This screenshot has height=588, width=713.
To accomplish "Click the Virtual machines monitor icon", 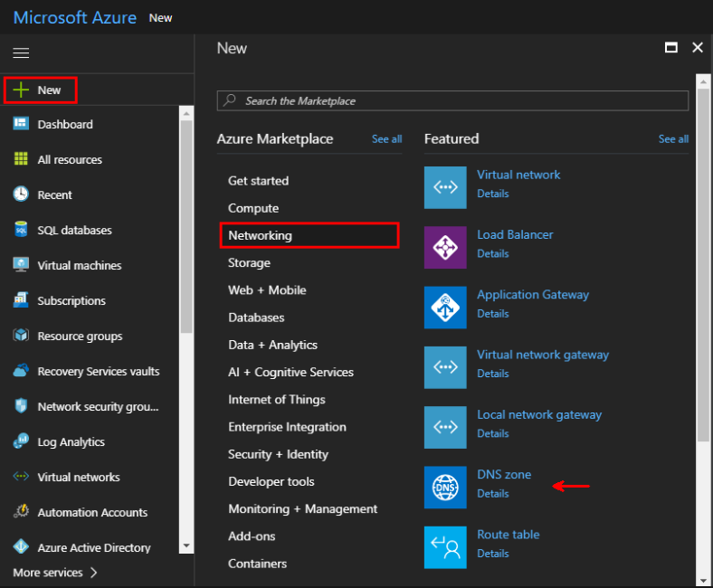I will (x=21, y=265).
